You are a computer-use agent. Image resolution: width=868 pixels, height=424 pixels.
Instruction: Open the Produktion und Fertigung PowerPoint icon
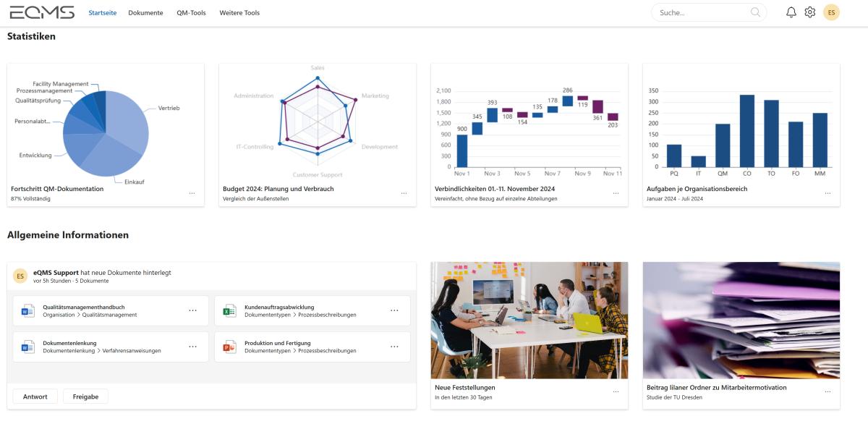(x=229, y=347)
